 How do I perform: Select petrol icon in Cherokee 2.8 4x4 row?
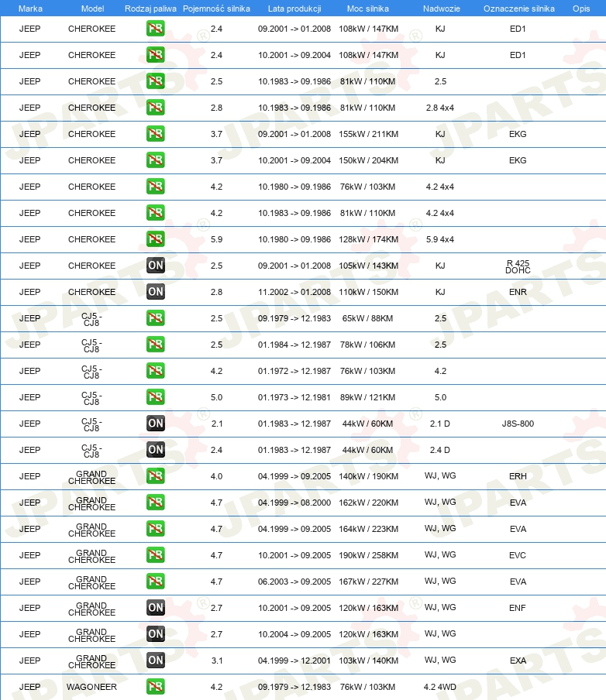[x=156, y=108]
